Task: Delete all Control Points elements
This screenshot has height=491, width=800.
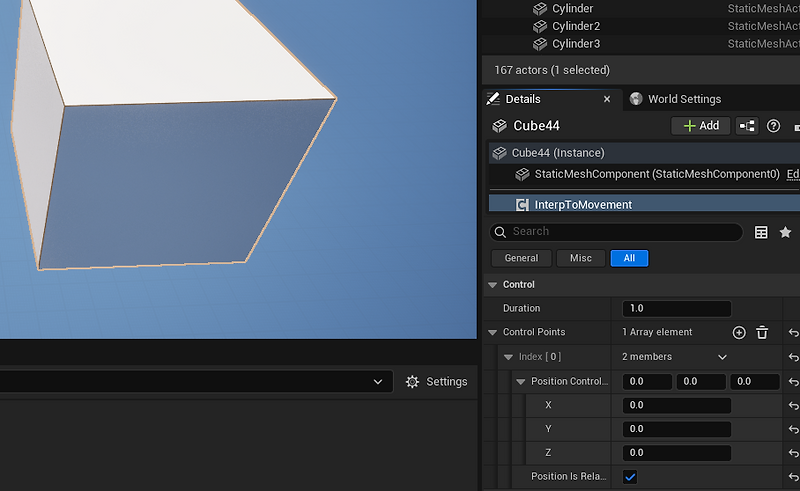Action: tap(762, 333)
